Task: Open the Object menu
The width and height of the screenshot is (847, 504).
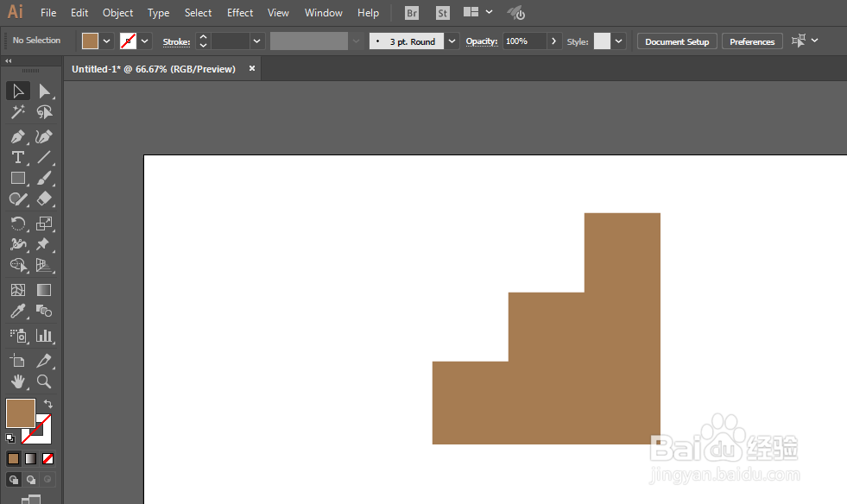Action: pos(117,12)
